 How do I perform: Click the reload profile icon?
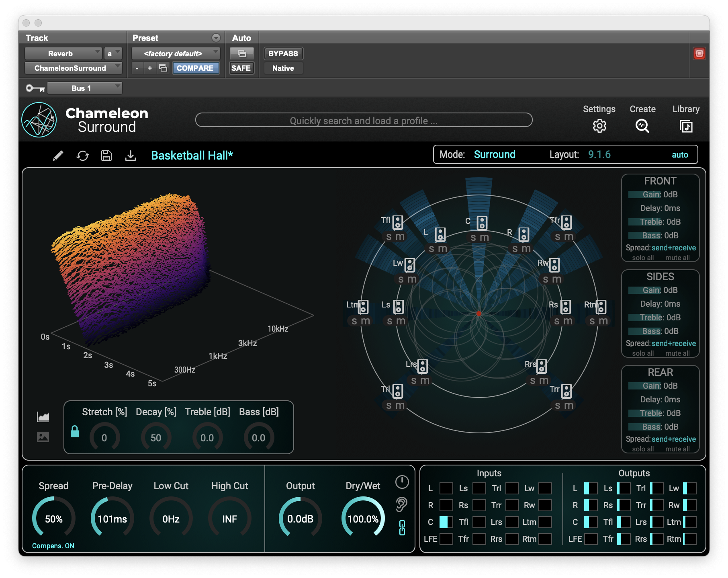coord(83,156)
